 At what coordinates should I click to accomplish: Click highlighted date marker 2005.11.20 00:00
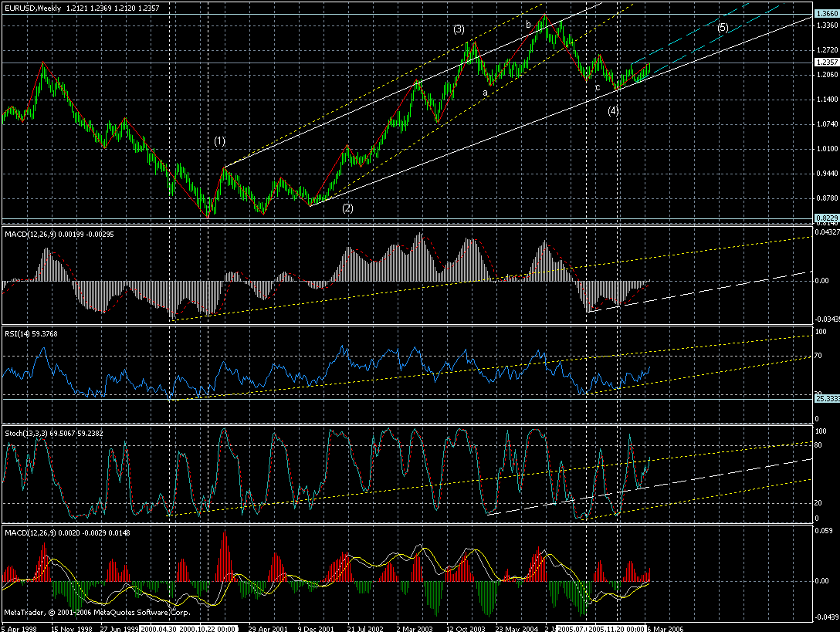coord(617,629)
